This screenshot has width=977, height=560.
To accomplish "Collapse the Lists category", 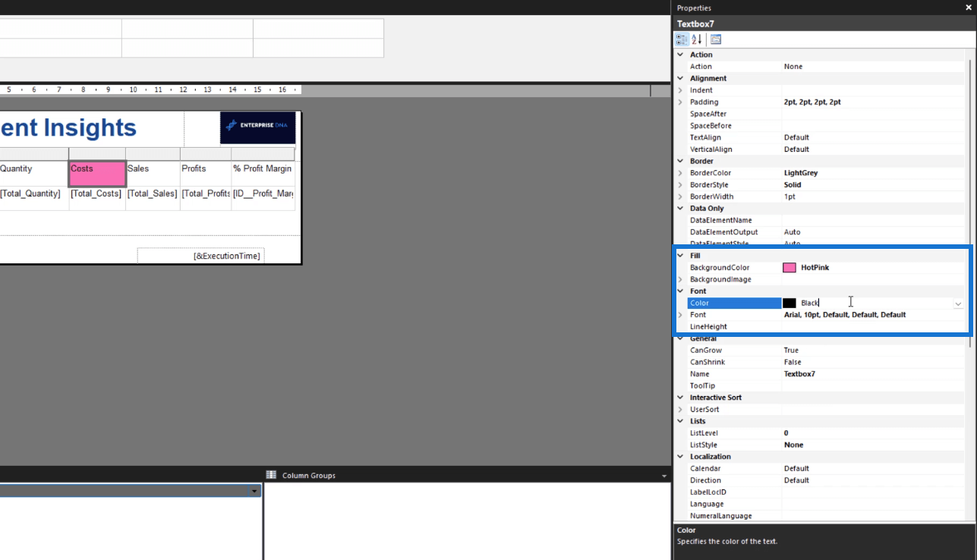I will [x=680, y=421].
